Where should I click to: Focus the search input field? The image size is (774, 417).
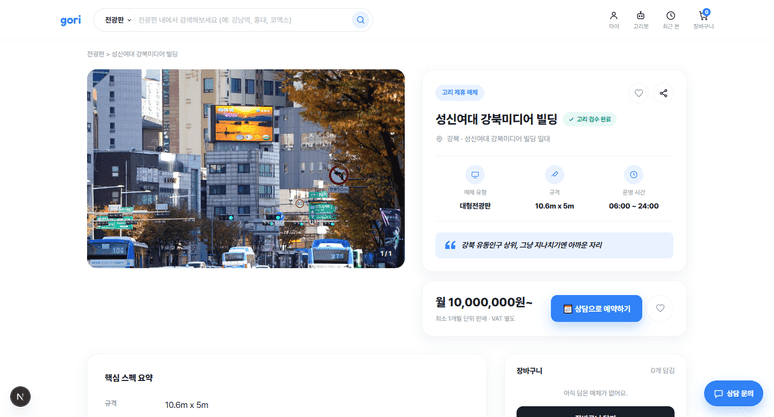click(x=243, y=20)
